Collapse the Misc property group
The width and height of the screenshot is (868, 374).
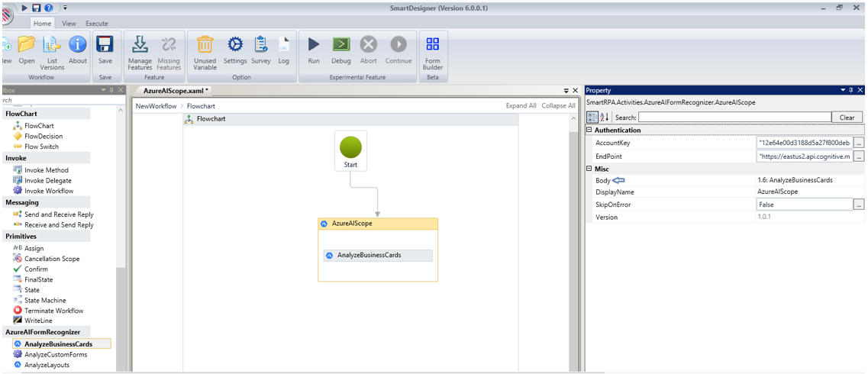point(589,169)
